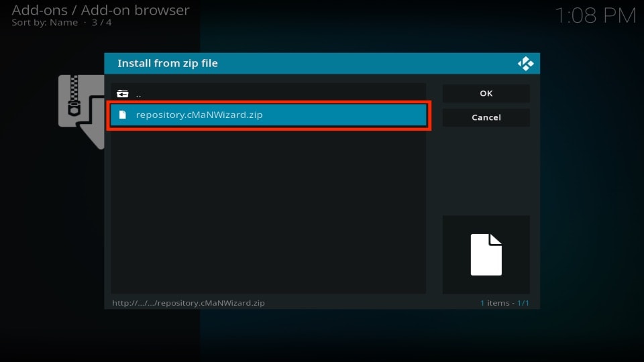Click the 'Sort by: Name' label
The image size is (644, 362).
[x=45, y=23]
